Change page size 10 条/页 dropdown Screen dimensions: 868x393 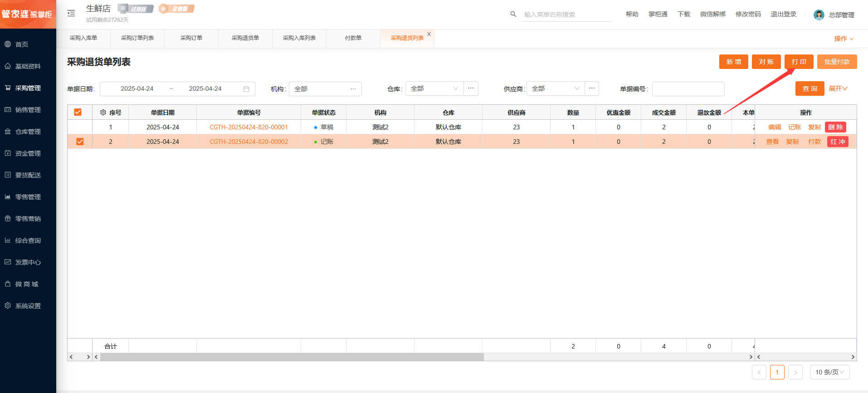click(x=830, y=372)
